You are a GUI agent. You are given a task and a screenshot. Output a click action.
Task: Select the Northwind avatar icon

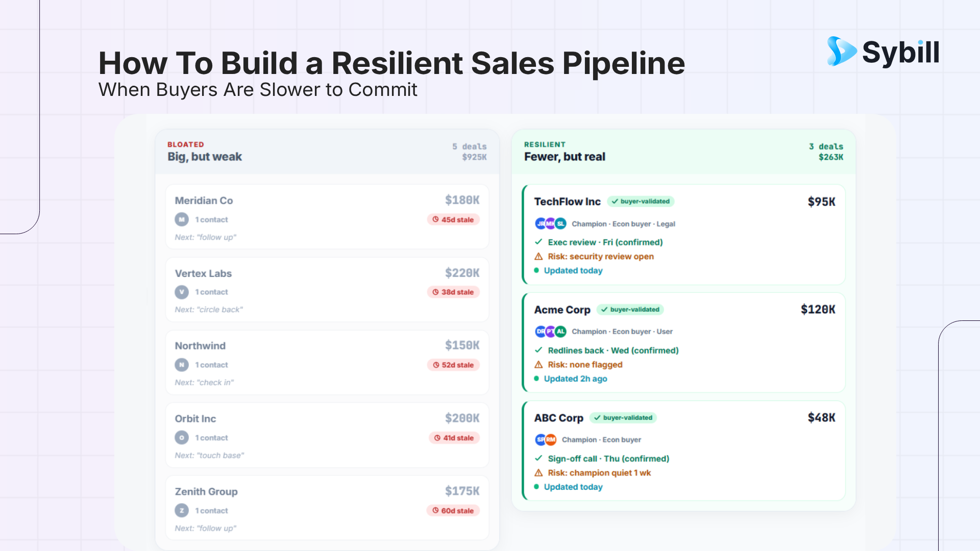click(x=182, y=365)
